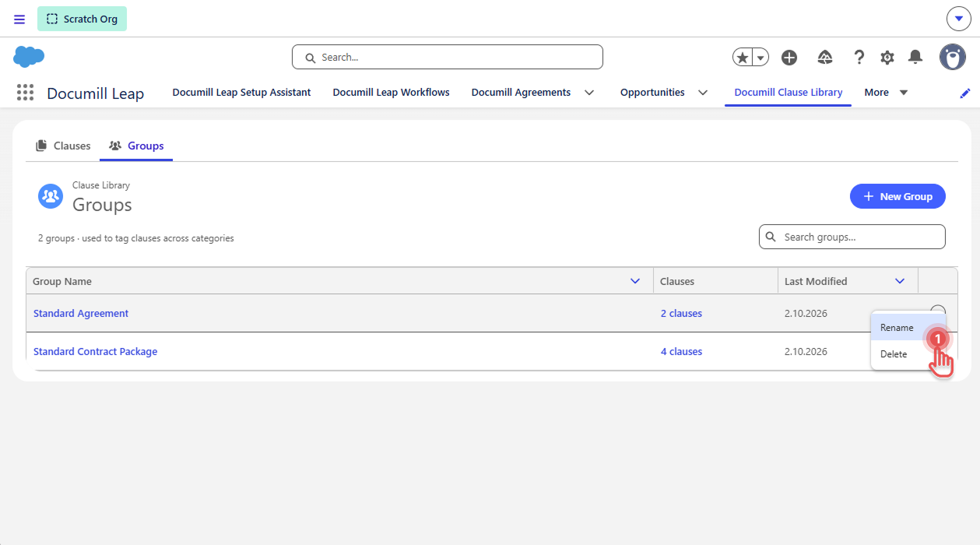This screenshot has height=545, width=980.
Task: Click into the Search groups field
Action: [x=852, y=237]
